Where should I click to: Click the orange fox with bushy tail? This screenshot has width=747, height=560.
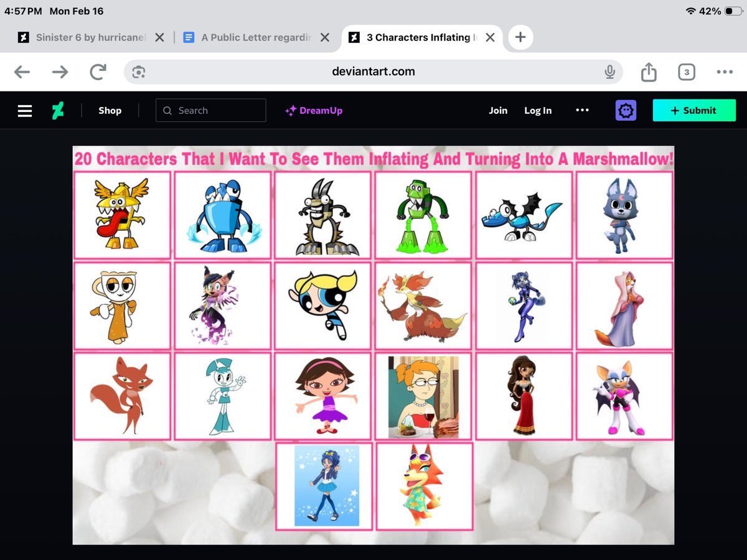tap(122, 396)
